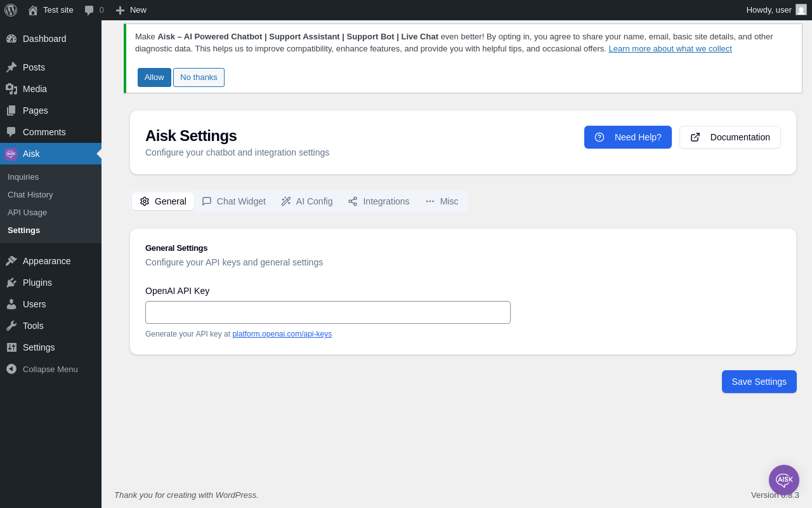Click the Appearance paintbrush icon
This screenshot has height=508, width=812.
click(x=11, y=261)
